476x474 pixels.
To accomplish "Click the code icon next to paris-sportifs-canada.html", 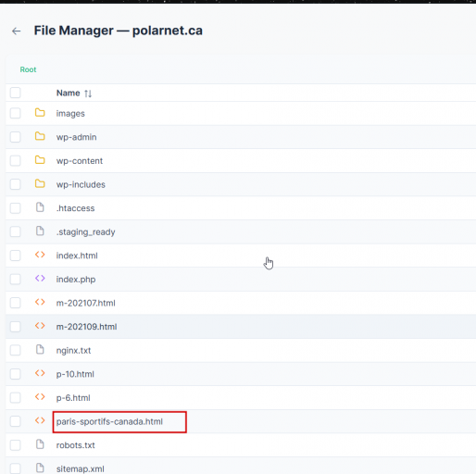I will [x=40, y=420].
